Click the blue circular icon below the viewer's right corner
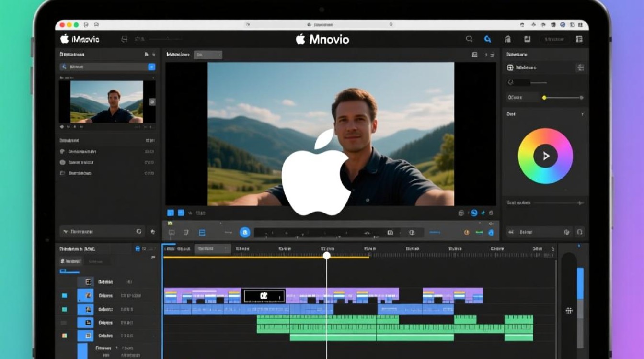644x359 pixels. pyautogui.click(x=474, y=213)
